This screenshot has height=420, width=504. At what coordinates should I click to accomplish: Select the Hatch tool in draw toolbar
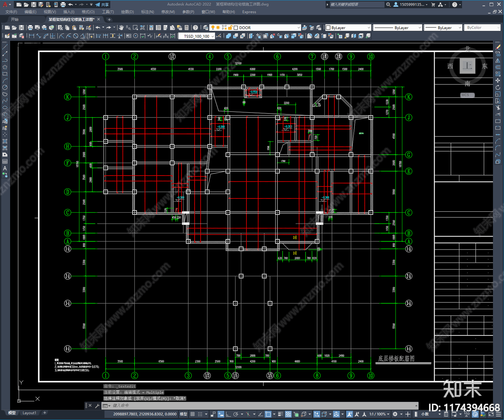pos(5,141)
